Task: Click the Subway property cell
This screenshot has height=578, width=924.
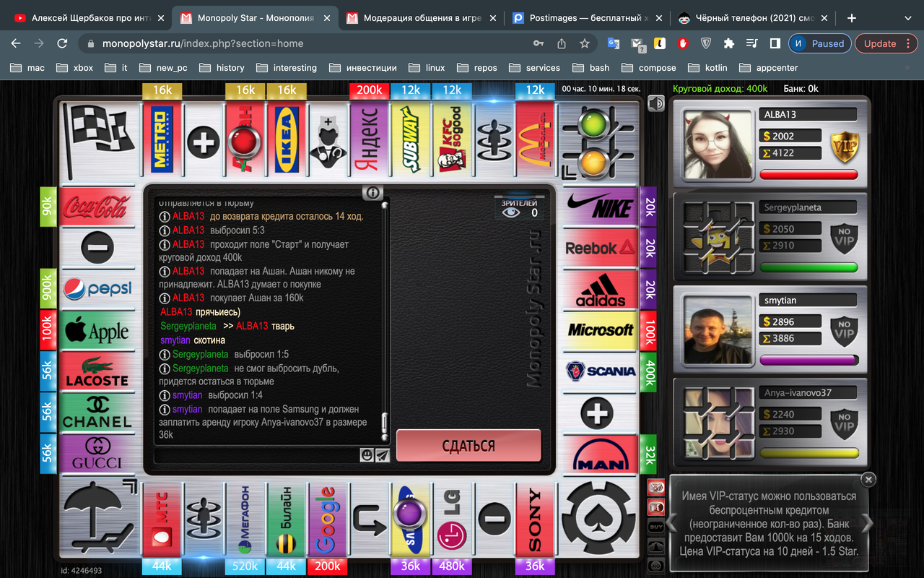Action: pyautogui.click(x=411, y=139)
